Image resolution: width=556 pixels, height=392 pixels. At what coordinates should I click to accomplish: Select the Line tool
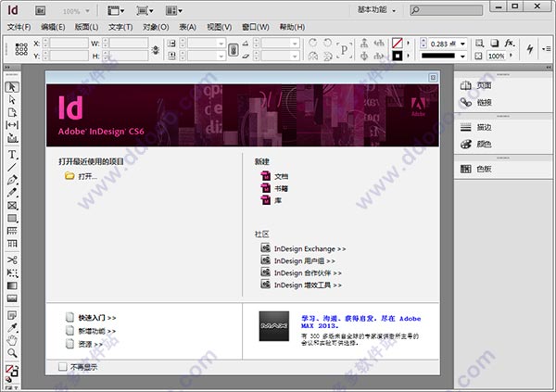[12, 167]
